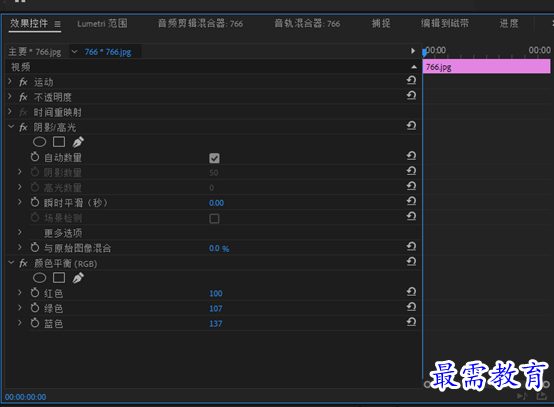Viewport: 554px width, 407px height.
Task: Click the show/hide timeline view arrow
Action: (x=413, y=51)
